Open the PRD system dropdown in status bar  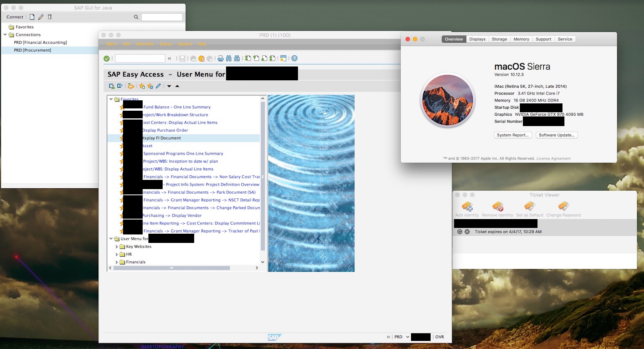pos(408,337)
